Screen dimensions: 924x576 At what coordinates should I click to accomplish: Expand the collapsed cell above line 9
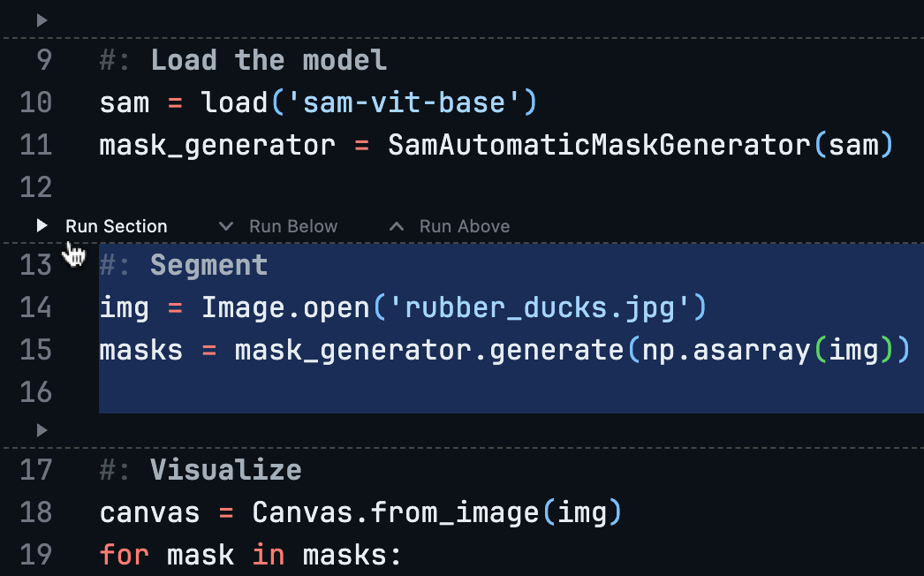click(x=42, y=19)
